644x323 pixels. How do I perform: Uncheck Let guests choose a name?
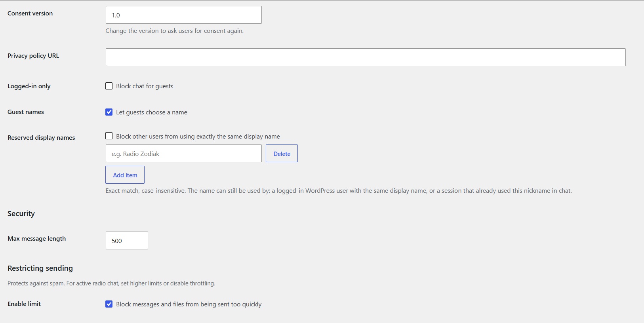[x=109, y=112]
